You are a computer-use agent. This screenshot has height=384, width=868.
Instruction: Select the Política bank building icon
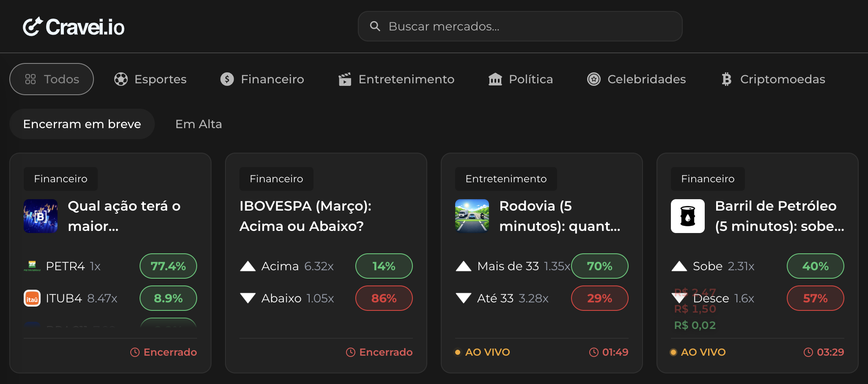pos(495,79)
